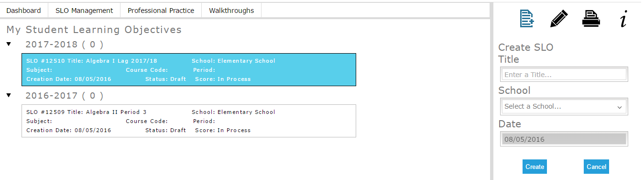Screen dimensions: 644x180
Task: Open the Walkthroughs tab
Action: (x=231, y=10)
